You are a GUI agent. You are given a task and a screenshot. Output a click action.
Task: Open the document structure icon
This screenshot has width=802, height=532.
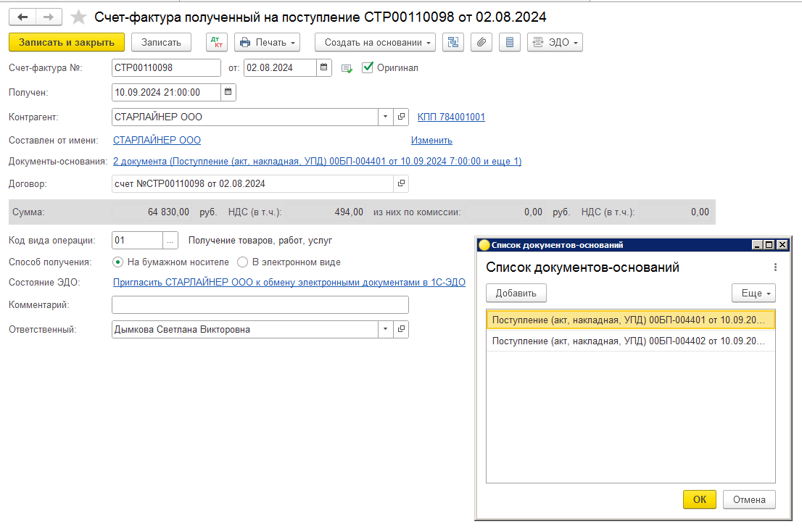[454, 43]
